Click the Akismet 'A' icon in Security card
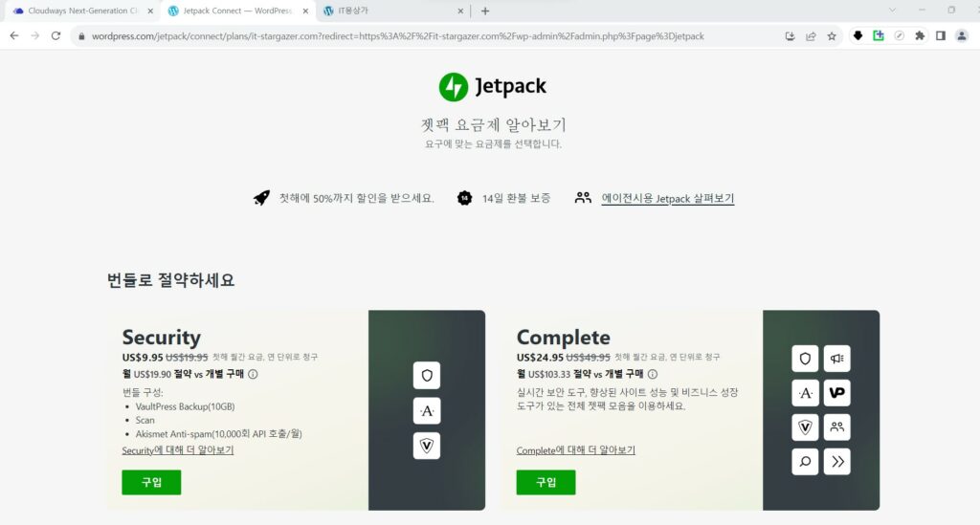The height and width of the screenshot is (525, 980). 426,411
